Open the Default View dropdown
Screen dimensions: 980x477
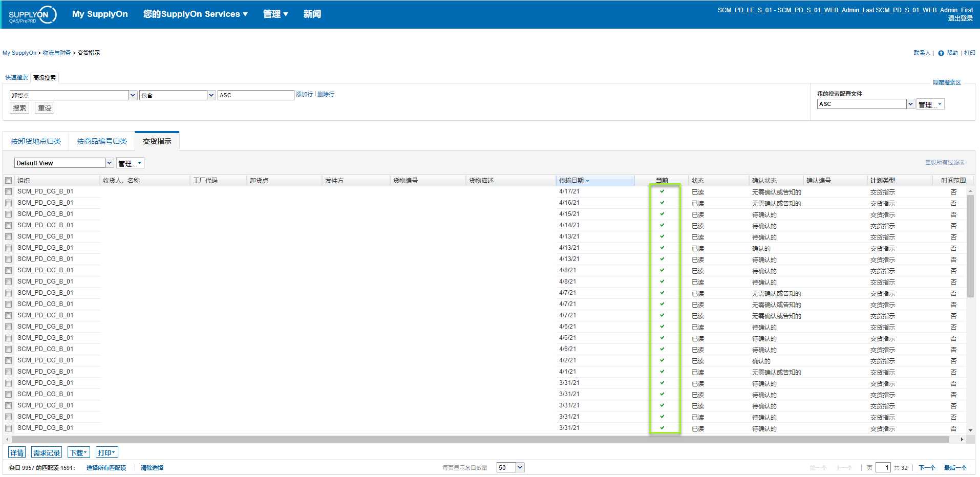point(109,163)
